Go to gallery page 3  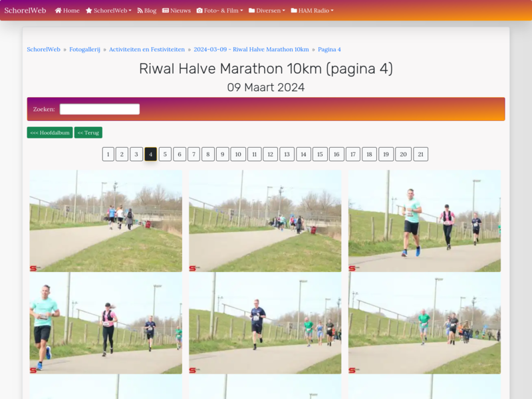pyautogui.click(x=136, y=154)
